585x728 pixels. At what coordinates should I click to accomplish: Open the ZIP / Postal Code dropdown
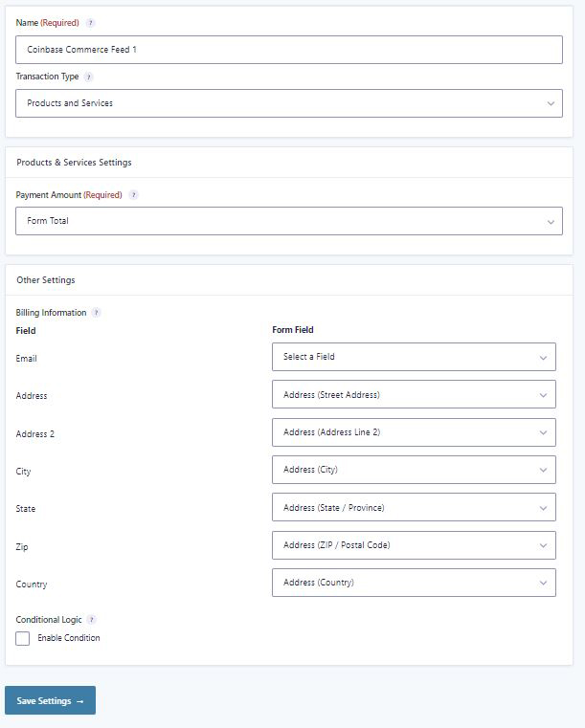pos(414,545)
